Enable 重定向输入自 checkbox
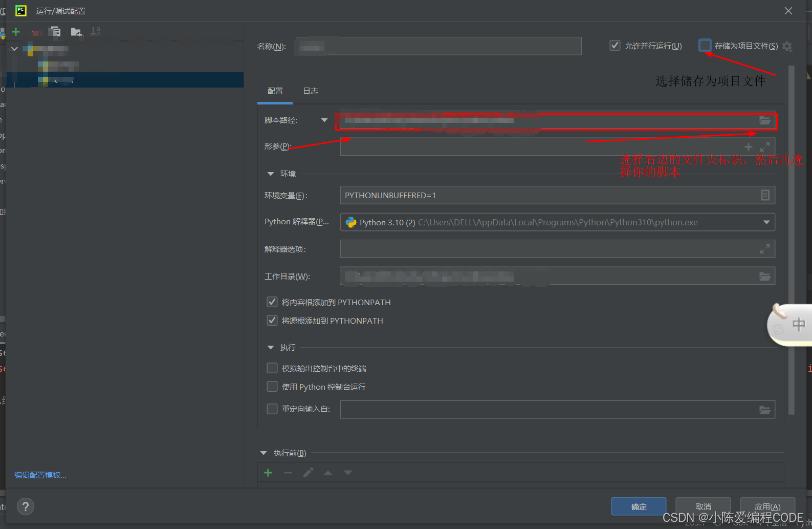Image resolution: width=812 pixels, height=529 pixels. tap(272, 409)
